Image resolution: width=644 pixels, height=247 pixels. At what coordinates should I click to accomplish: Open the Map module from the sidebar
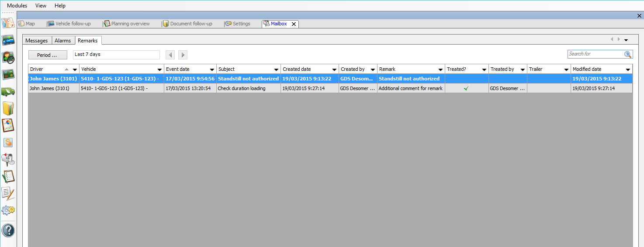[x=8, y=23]
